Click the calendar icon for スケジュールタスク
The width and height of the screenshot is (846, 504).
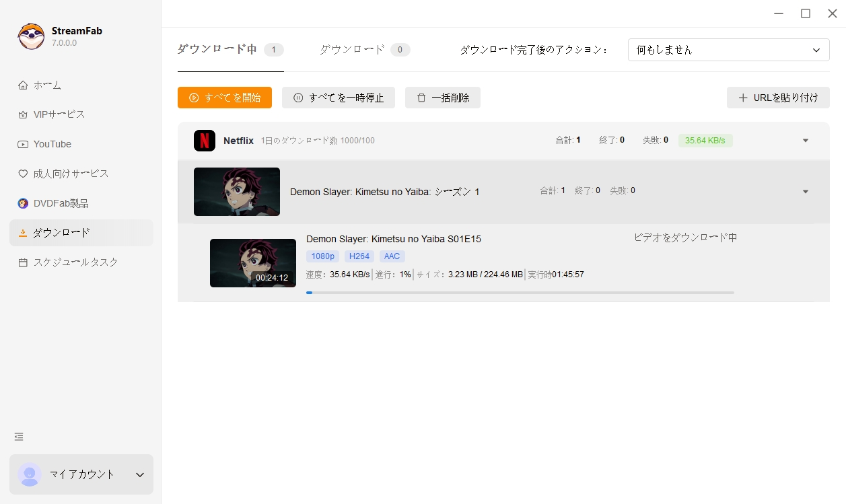(23, 262)
